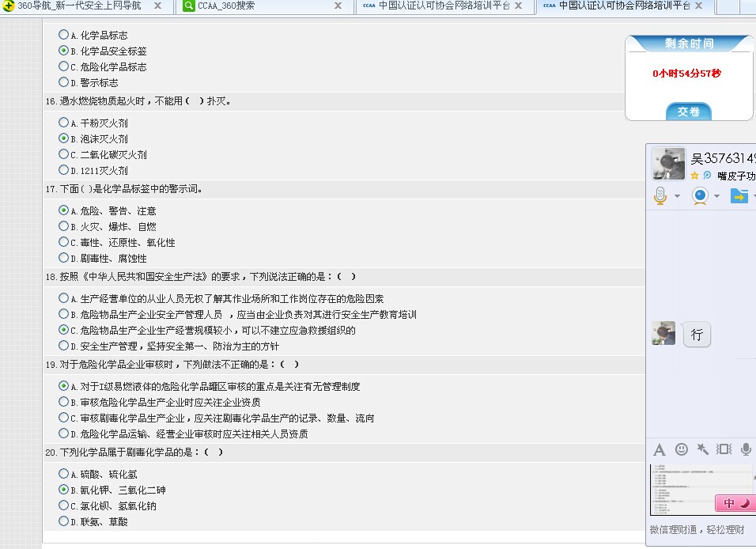Click the magic wand emoticon icon
756x549 pixels.
tap(703, 449)
